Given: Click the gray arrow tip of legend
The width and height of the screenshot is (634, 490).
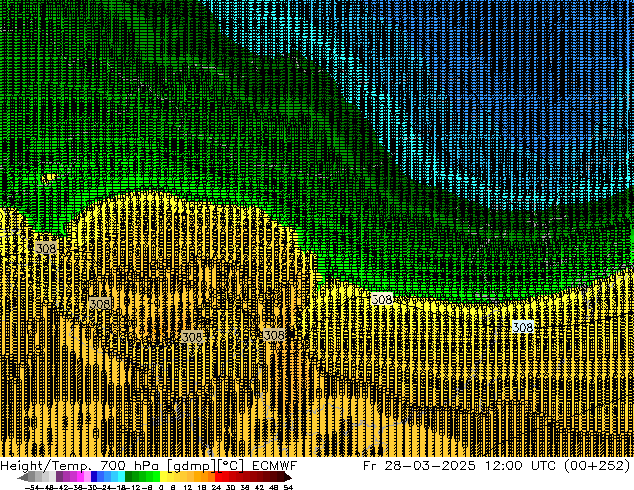Looking at the screenshot, I should click(23, 477).
